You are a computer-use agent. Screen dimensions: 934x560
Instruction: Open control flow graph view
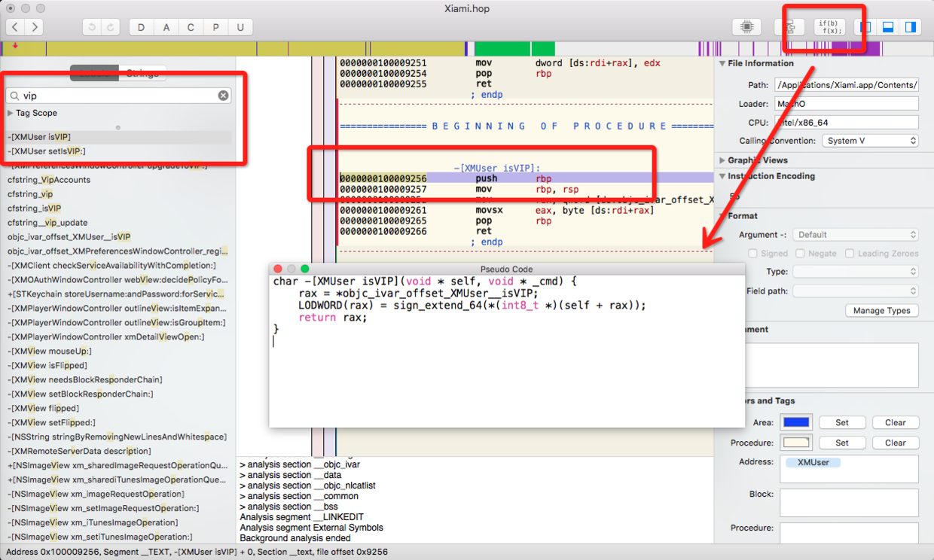click(789, 27)
